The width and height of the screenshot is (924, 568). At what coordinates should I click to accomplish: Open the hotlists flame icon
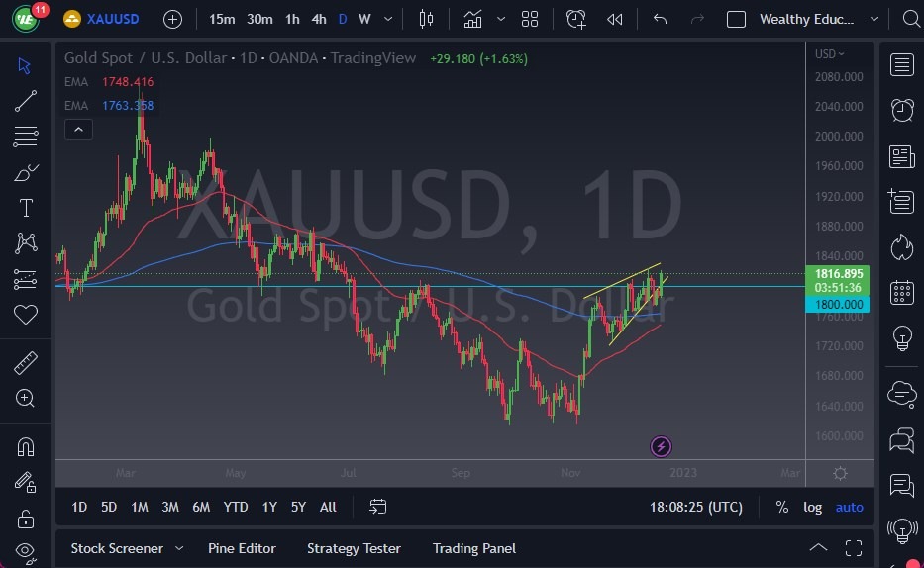click(x=901, y=247)
